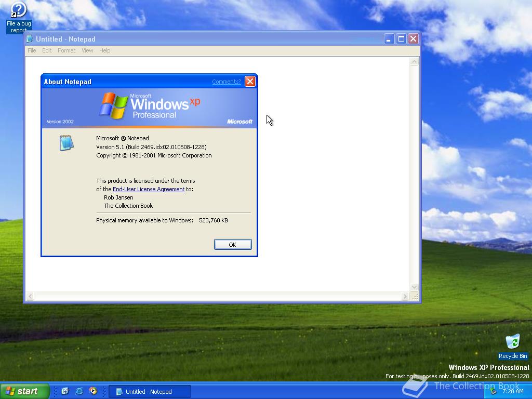Click the horizontal scrollbar left arrow in Notepad
Image resolution: width=532 pixels, height=399 pixels.
[x=30, y=297]
